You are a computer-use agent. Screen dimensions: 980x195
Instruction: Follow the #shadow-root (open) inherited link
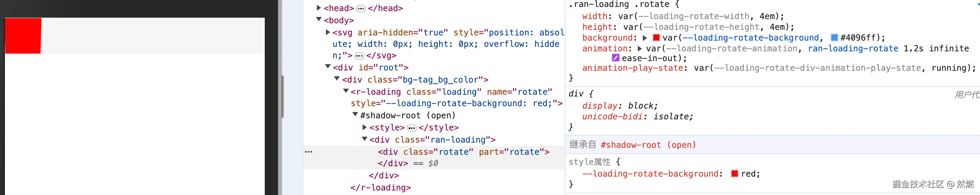click(x=648, y=145)
